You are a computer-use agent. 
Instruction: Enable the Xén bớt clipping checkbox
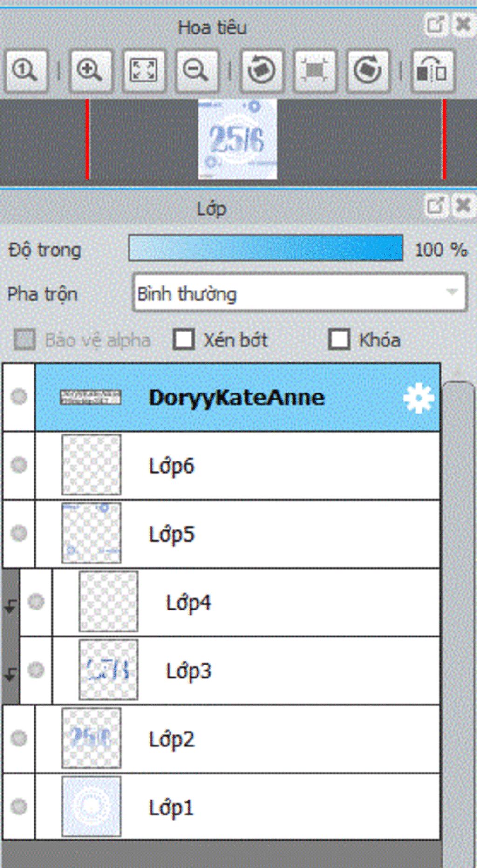coord(184,339)
